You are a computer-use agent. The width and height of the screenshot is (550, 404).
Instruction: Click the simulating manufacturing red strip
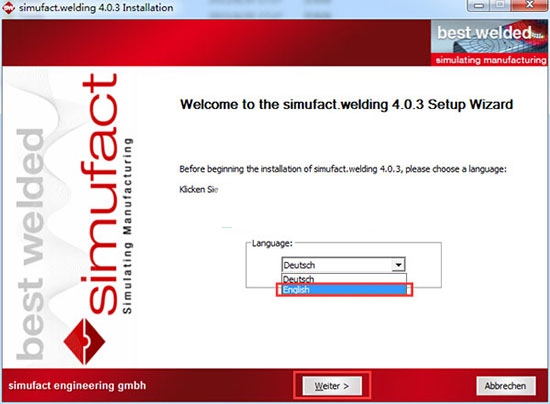pos(489,60)
